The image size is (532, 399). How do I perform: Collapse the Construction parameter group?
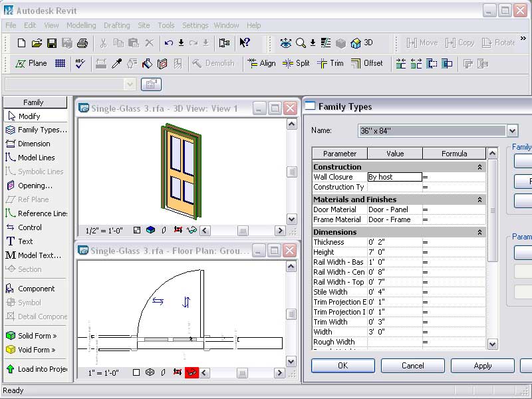(x=479, y=167)
